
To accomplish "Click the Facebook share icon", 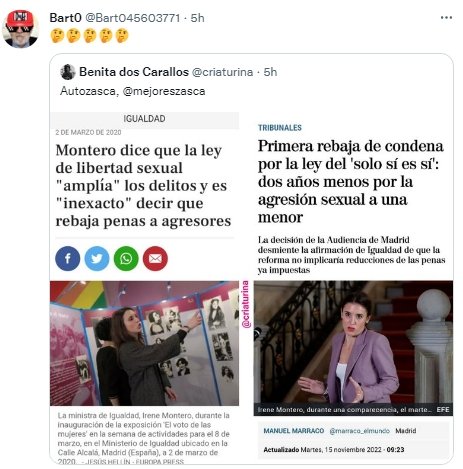I will (68, 258).
